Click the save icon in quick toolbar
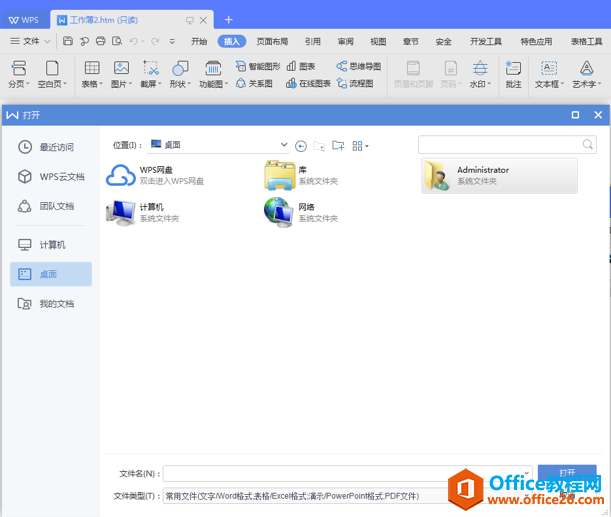The image size is (611, 517). [68, 41]
